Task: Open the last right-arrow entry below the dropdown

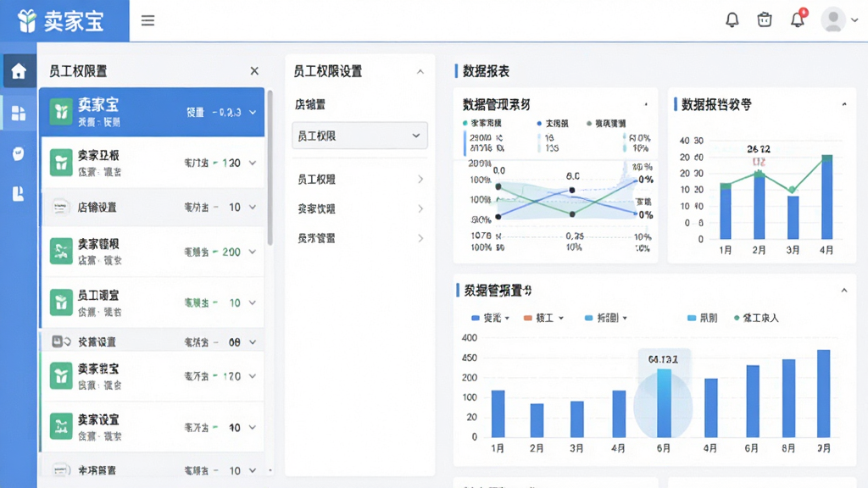Action: tap(359, 238)
